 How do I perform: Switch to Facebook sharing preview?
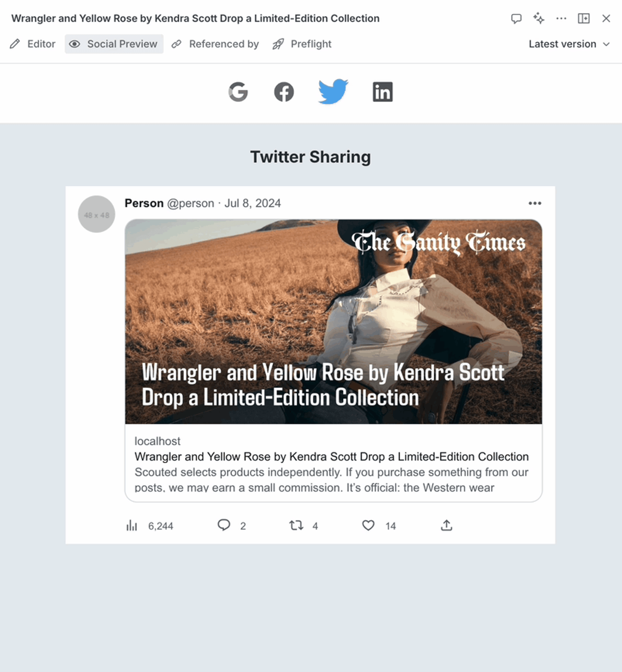(284, 92)
